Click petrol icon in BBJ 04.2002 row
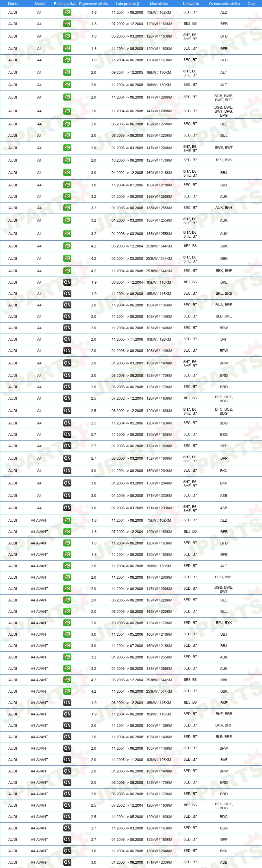The image size is (262, 868). (x=67, y=173)
